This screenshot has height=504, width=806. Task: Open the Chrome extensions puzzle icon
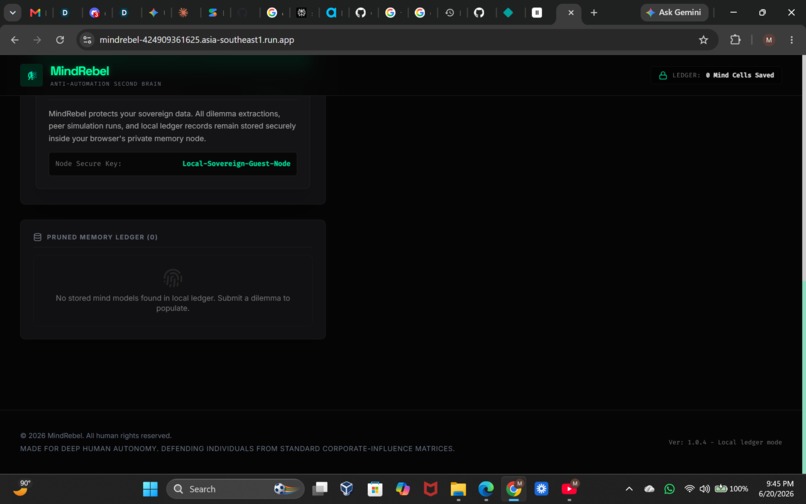(735, 40)
